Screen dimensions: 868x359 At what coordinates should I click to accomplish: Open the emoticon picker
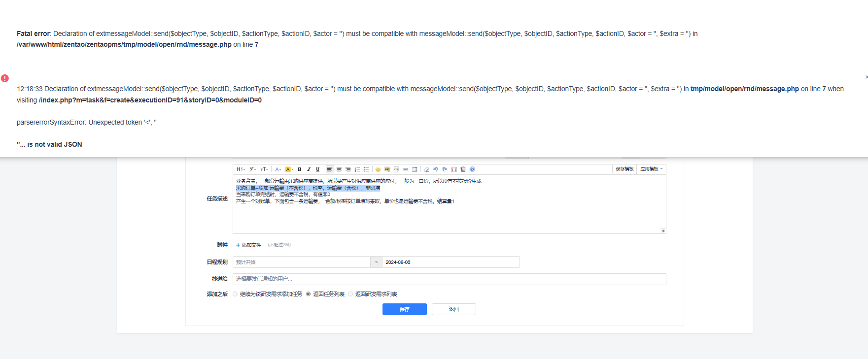378,169
